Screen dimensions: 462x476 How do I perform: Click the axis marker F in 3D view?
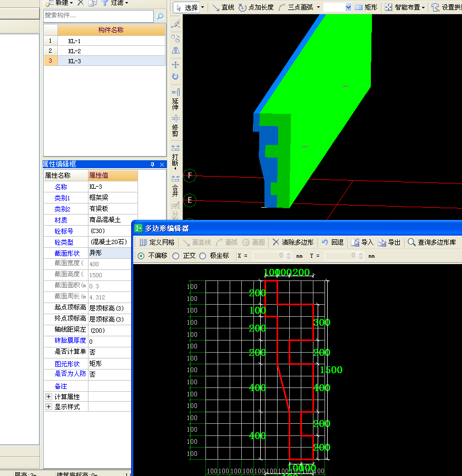(190, 176)
